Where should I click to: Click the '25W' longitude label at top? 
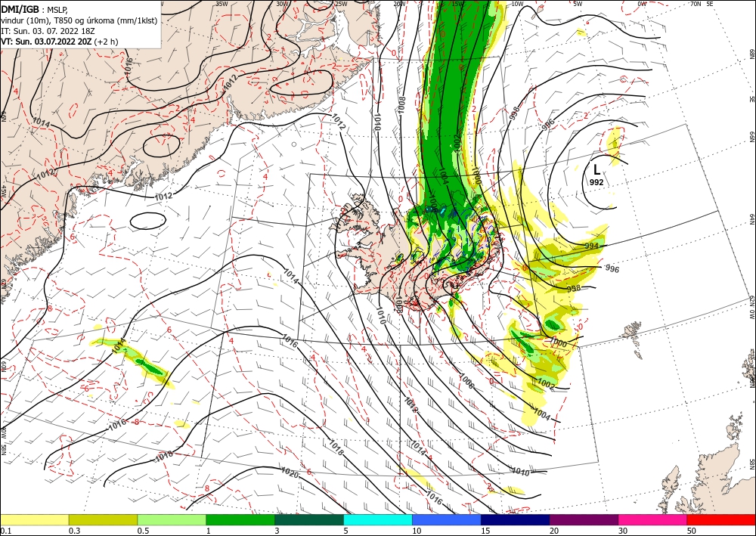click(341, 3)
